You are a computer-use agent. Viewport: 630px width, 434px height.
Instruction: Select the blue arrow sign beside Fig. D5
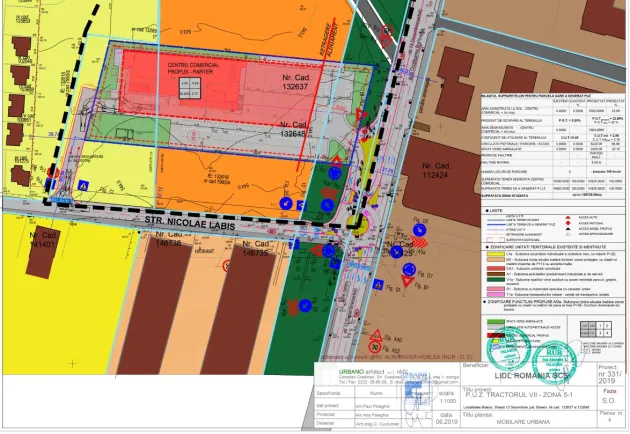tap(419, 230)
